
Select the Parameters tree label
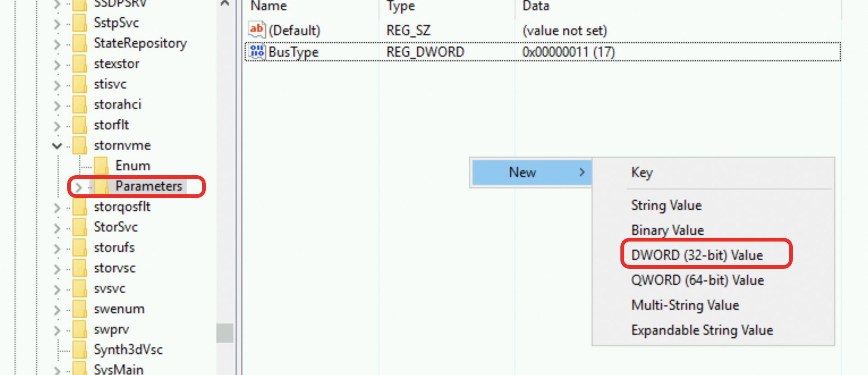(x=149, y=186)
